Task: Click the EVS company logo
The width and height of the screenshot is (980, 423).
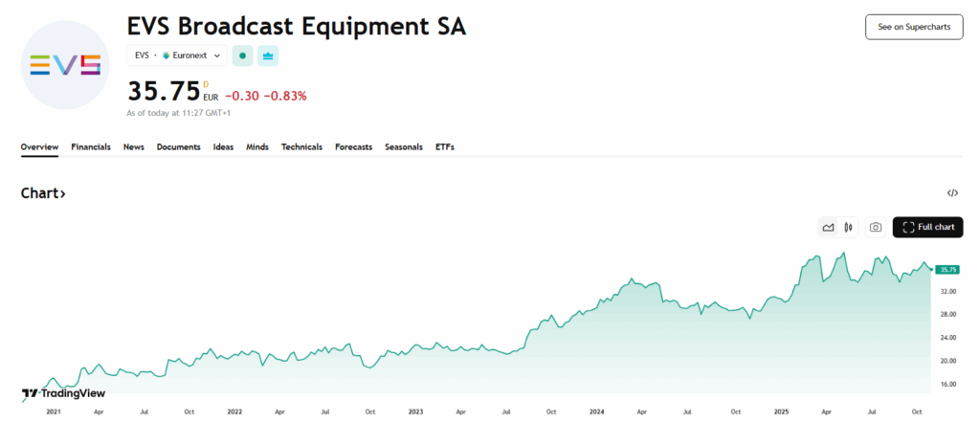Action: [65, 64]
